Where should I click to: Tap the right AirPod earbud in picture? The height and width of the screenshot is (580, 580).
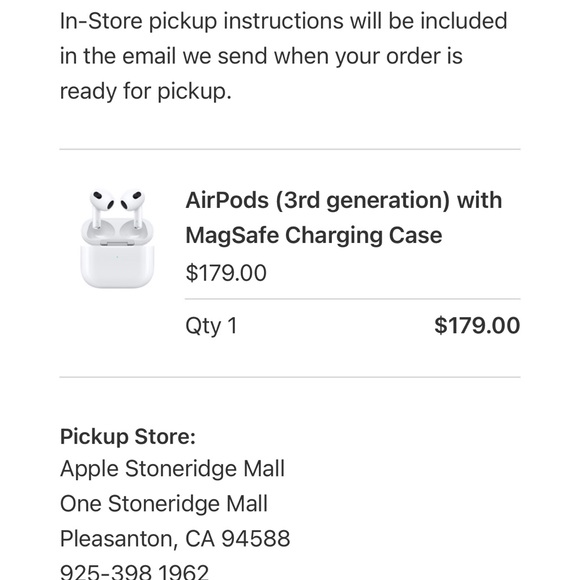tap(132, 208)
